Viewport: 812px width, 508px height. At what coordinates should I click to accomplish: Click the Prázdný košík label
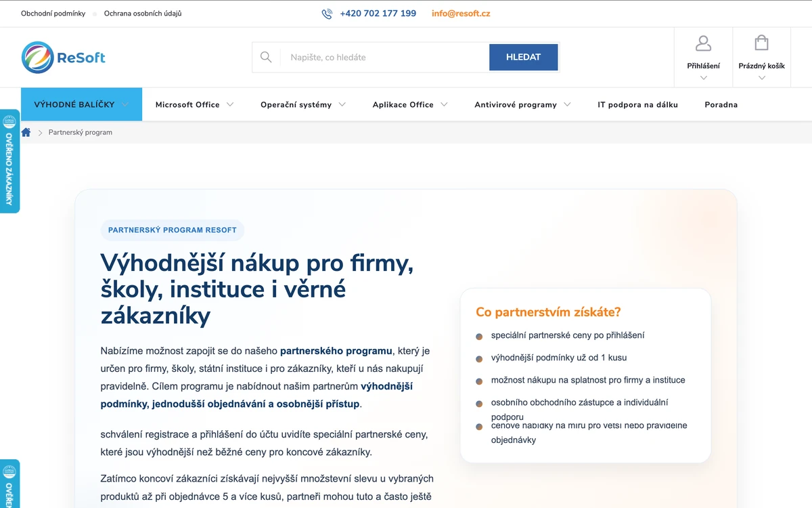pyautogui.click(x=762, y=66)
